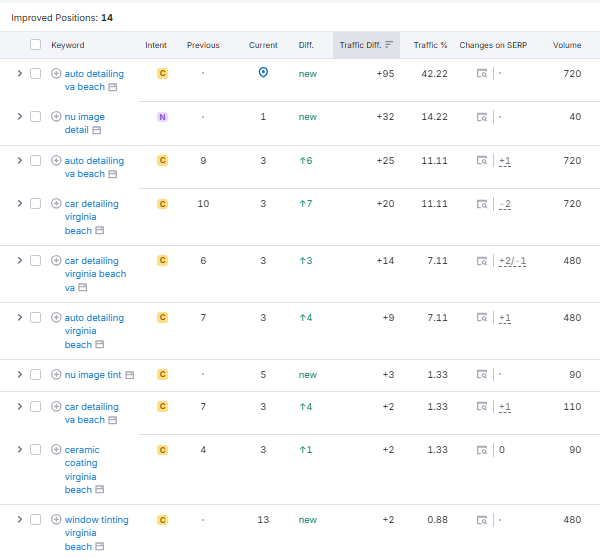Select checkbox for "ceramic coating virginia beach" row
Screen dimensions: 600x558
point(36,450)
